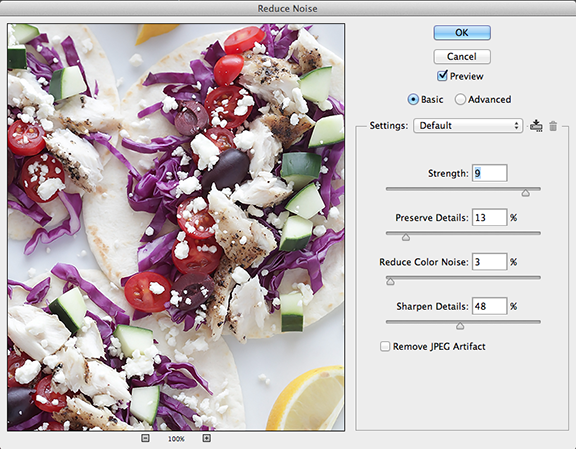Image resolution: width=576 pixels, height=449 pixels.
Task: Click OK to apply noise reduction
Action: pyautogui.click(x=462, y=33)
